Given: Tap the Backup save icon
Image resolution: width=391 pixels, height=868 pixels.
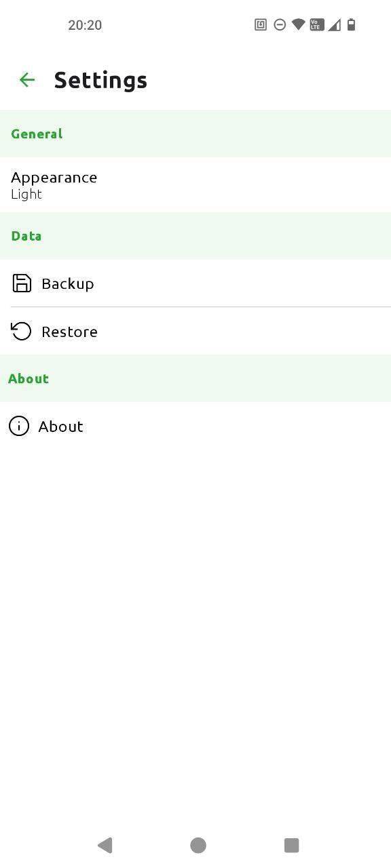Looking at the screenshot, I should click(x=22, y=283).
